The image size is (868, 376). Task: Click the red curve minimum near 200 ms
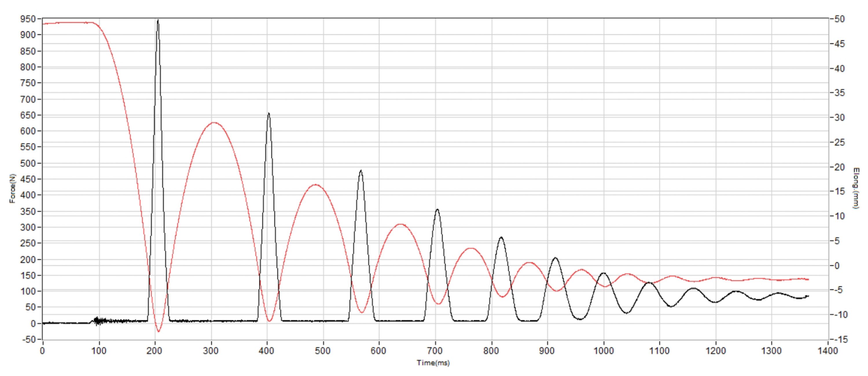point(158,331)
